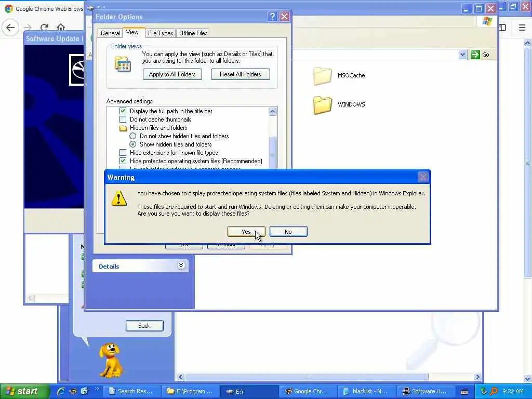Click the Chrome forward arrow
The height and width of the screenshot is (399, 532).
coord(28,28)
